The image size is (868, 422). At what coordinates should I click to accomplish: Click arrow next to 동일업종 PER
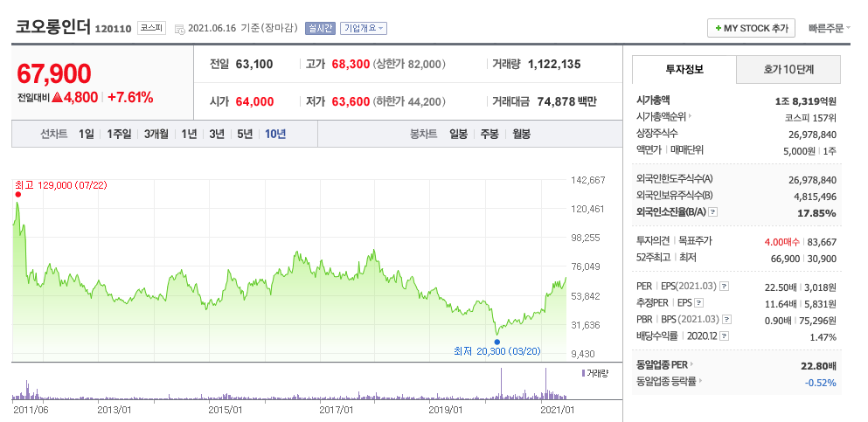tap(691, 364)
